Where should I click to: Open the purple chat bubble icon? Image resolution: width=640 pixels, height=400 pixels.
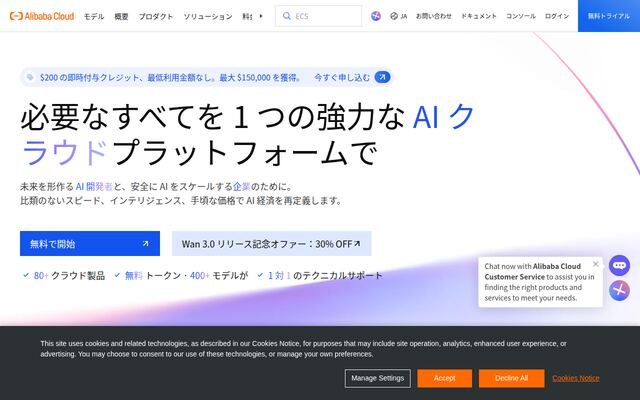619,265
